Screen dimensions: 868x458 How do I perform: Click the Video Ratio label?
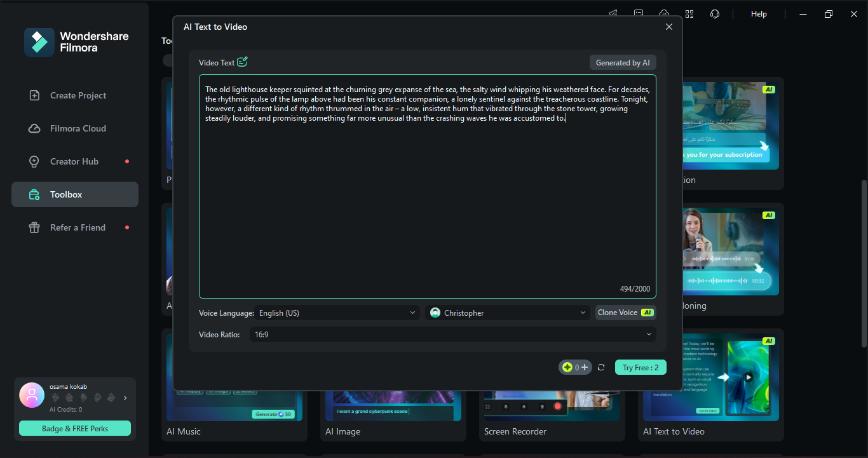point(219,334)
